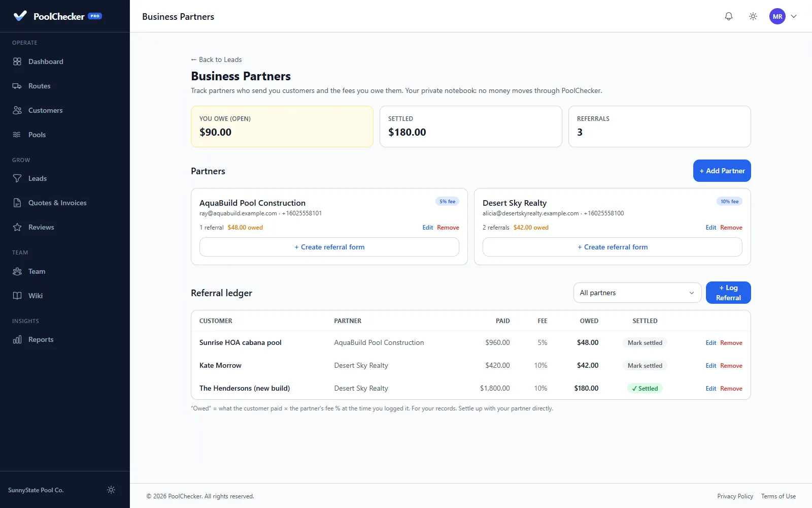The image size is (812, 508).
Task: Click the Customers people icon
Action: [x=17, y=110]
